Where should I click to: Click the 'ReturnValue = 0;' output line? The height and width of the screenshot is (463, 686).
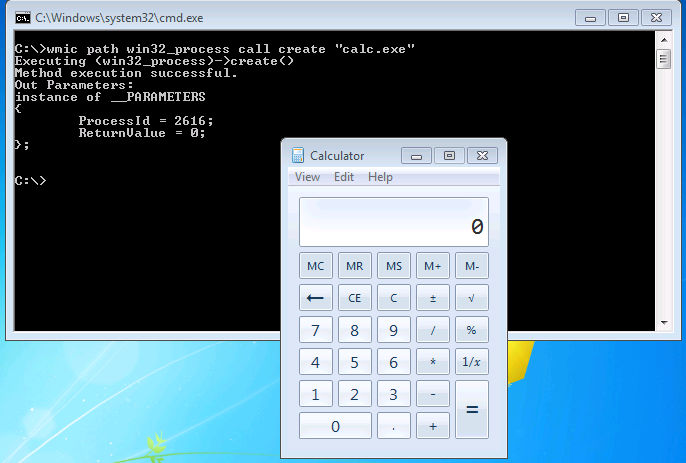coord(142,133)
